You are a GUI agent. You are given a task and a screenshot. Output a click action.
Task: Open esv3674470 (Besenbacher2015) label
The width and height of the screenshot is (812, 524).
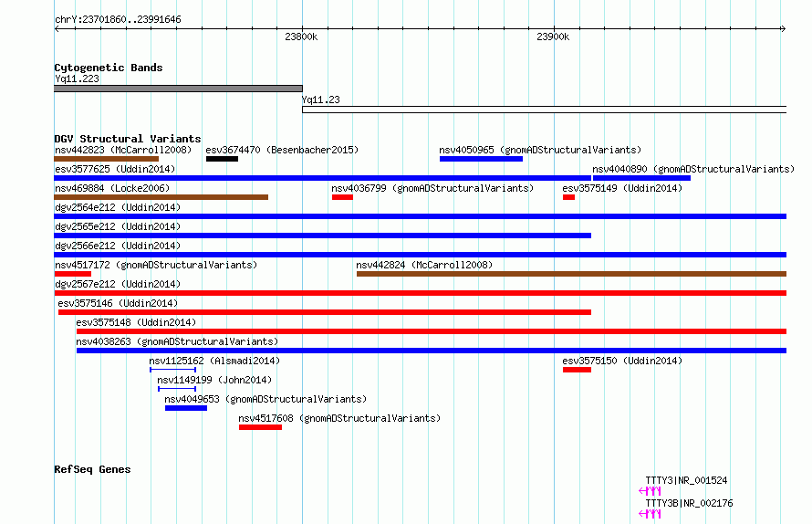click(x=282, y=150)
